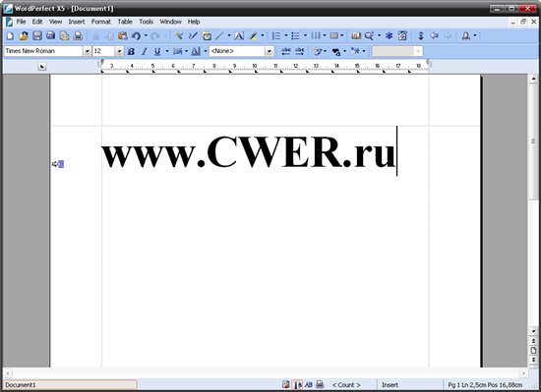Expand the zoom level arrow

click(x=379, y=35)
